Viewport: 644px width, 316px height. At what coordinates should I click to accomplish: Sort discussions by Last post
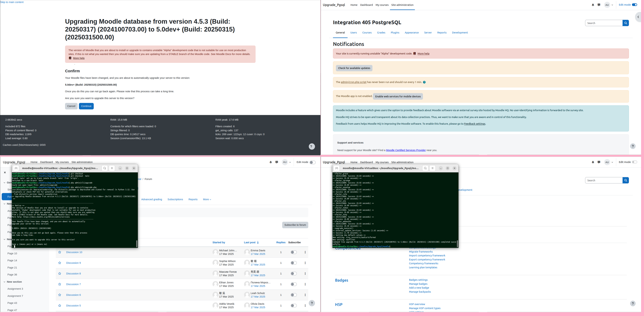click(x=251, y=242)
